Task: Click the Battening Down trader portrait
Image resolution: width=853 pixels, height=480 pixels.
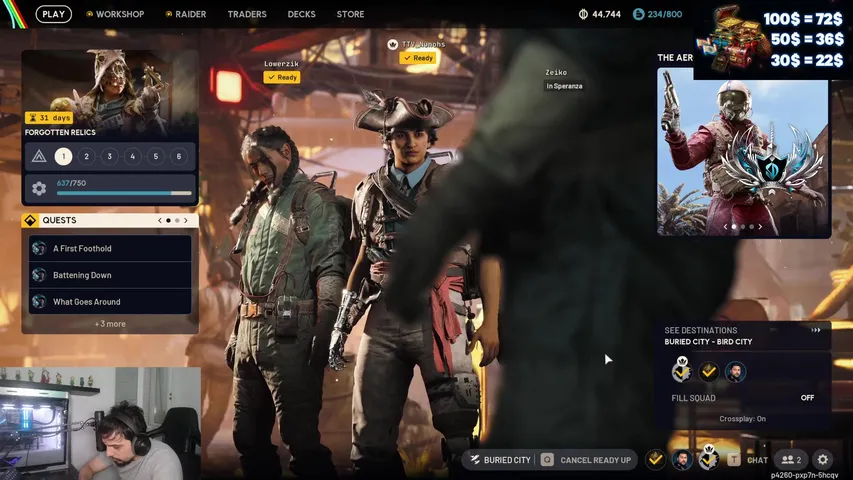Action: click(39, 275)
